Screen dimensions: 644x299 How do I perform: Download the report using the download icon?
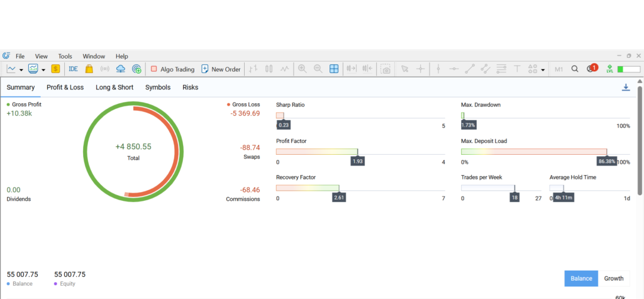pyautogui.click(x=626, y=87)
